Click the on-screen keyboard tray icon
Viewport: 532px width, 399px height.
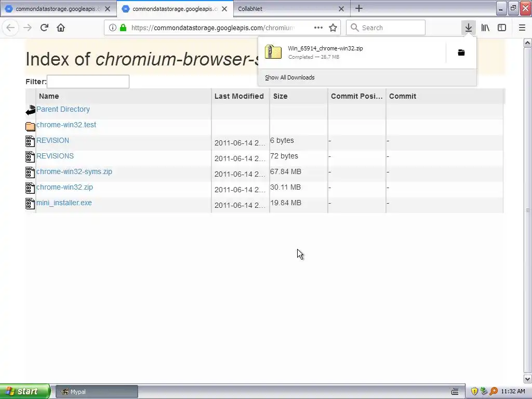(455, 392)
